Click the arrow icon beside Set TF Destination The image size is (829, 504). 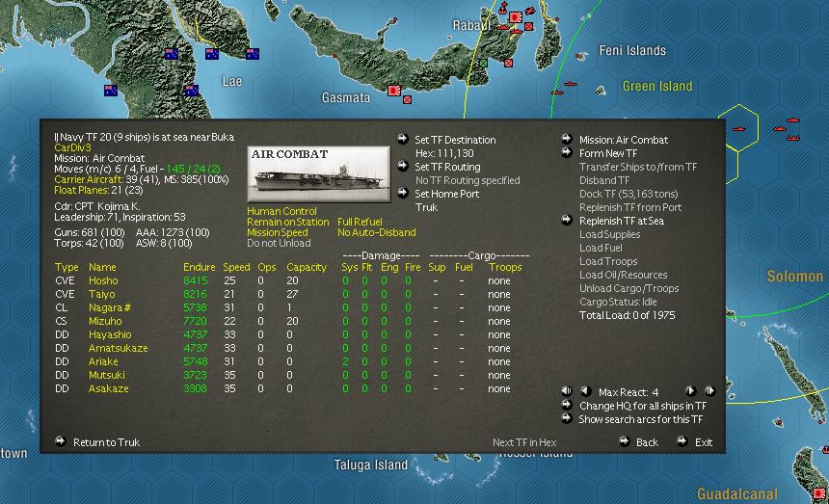[403, 139]
